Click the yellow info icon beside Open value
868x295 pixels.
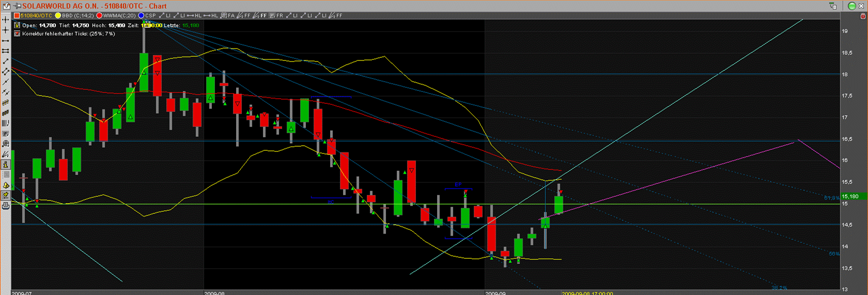tap(17, 25)
